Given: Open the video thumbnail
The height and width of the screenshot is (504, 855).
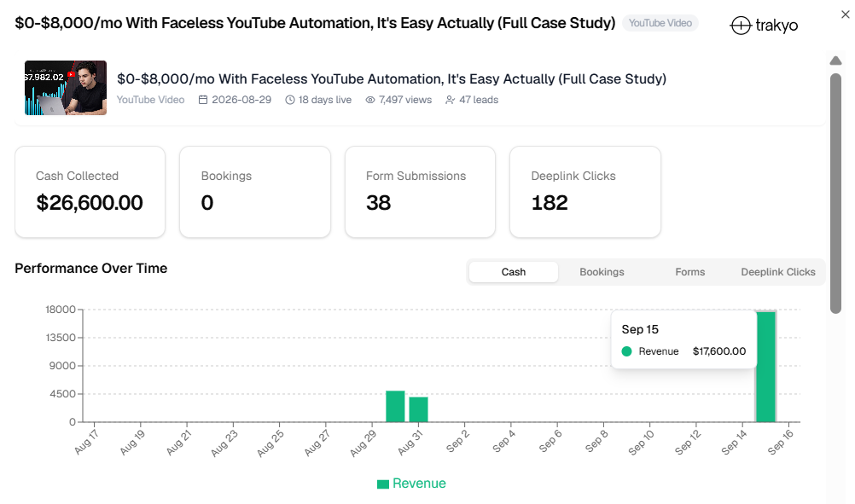Looking at the screenshot, I should pos(66,88).
